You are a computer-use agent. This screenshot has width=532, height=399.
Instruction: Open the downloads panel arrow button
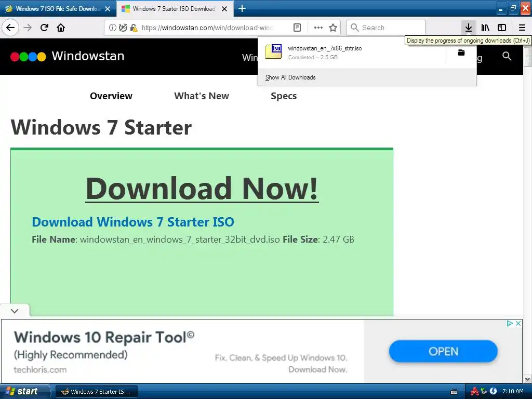pyautogui.click(x=468, y=28)
